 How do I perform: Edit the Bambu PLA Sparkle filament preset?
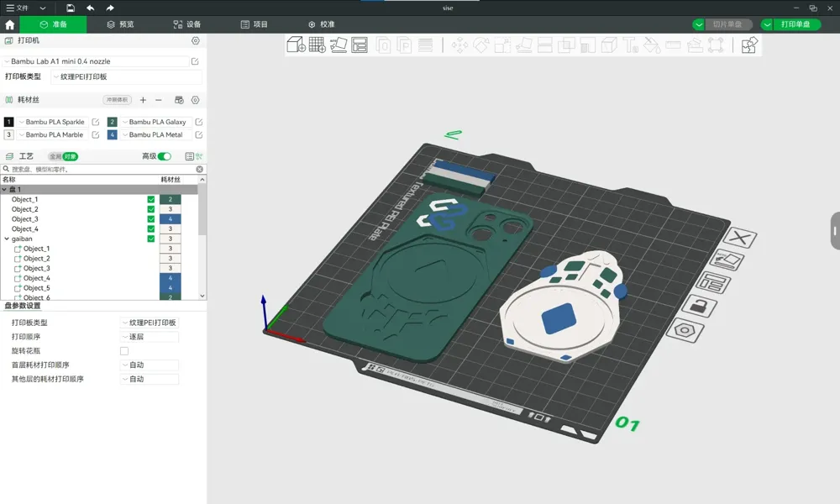click(x=96, y=122)
